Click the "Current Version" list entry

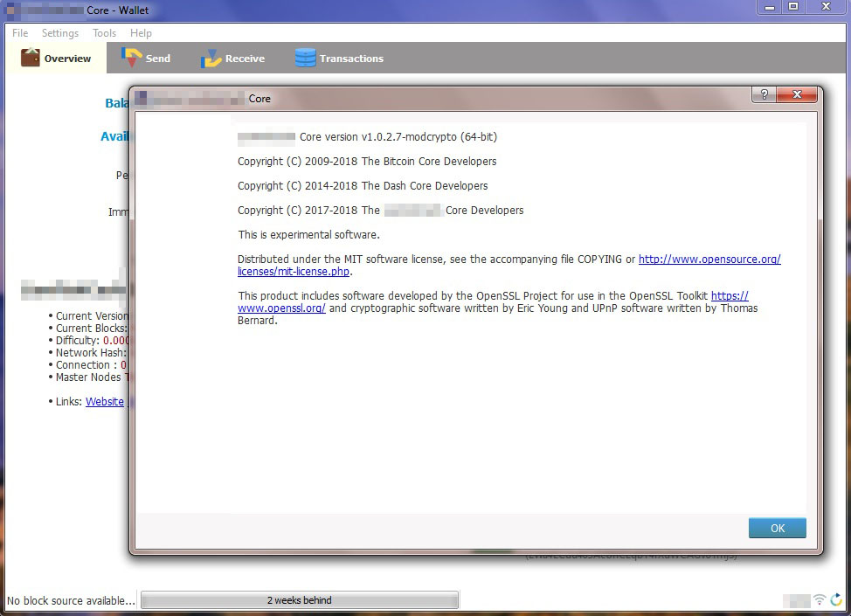point(88,316)
